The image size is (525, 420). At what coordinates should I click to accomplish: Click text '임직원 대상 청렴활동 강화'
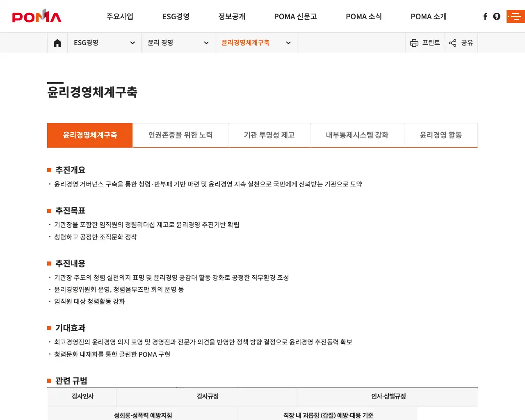coord(89,301)
